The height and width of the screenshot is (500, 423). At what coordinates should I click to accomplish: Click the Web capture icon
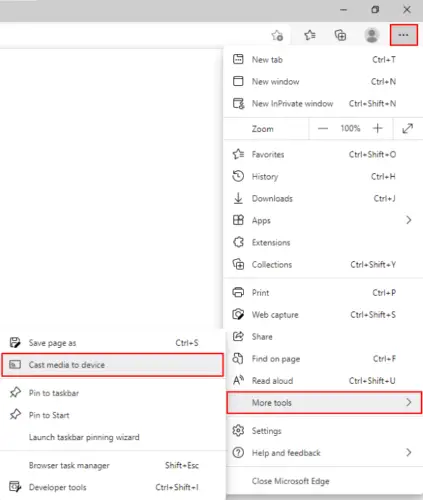click(238, 314)
